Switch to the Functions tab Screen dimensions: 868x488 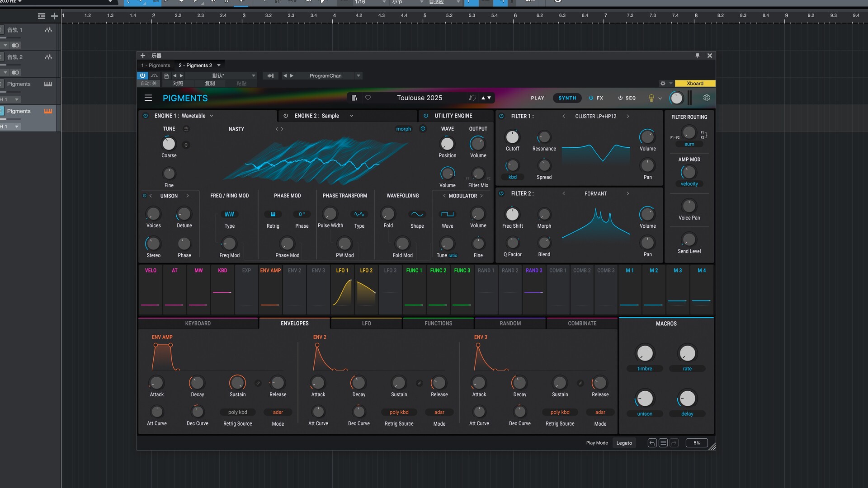tap(438, 323)
